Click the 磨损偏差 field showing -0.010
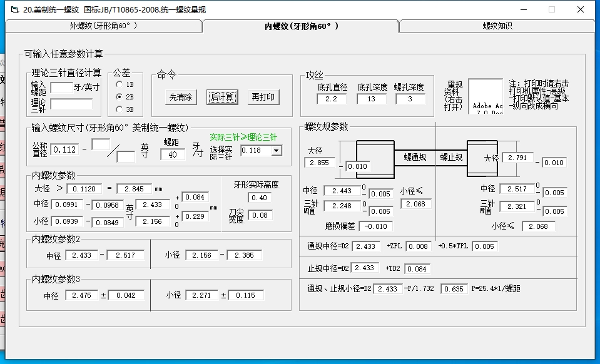Screen dimensions: 600x364 377,226
